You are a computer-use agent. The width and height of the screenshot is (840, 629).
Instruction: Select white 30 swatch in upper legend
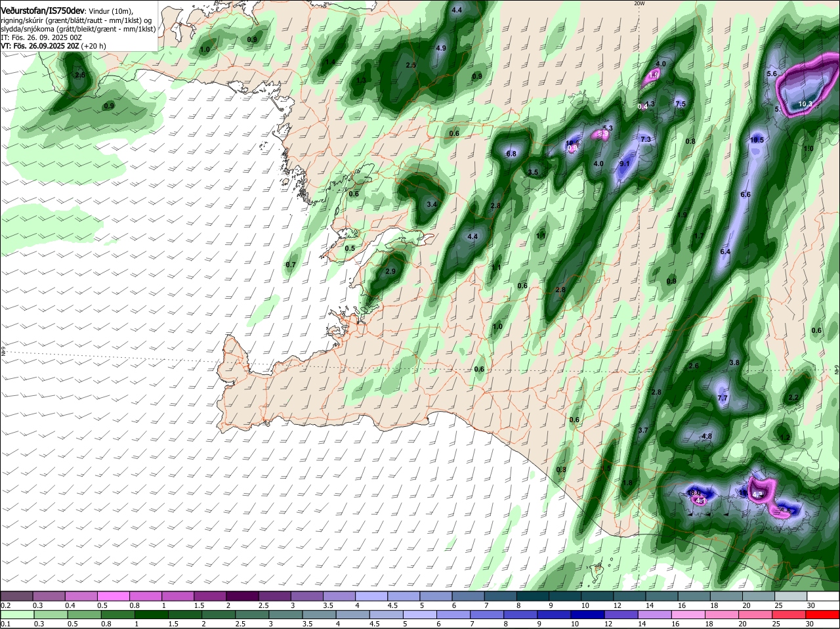824,596
